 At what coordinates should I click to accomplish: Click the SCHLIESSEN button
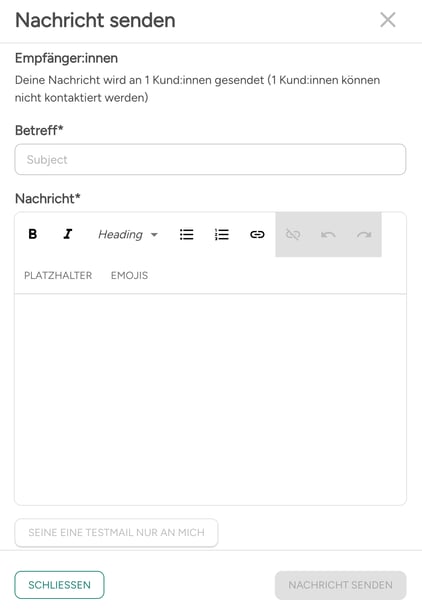(x=60, y=585)
